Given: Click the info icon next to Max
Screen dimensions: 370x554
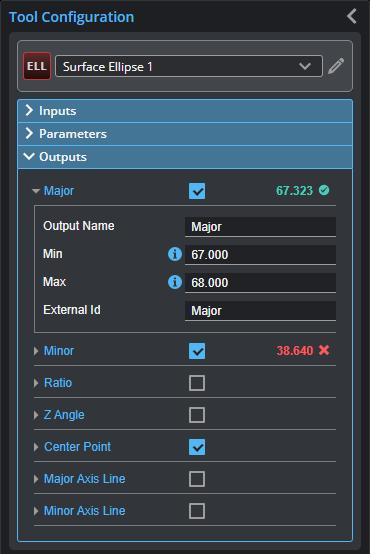Looking at the screenshot, I should click(x=175, y=282).
